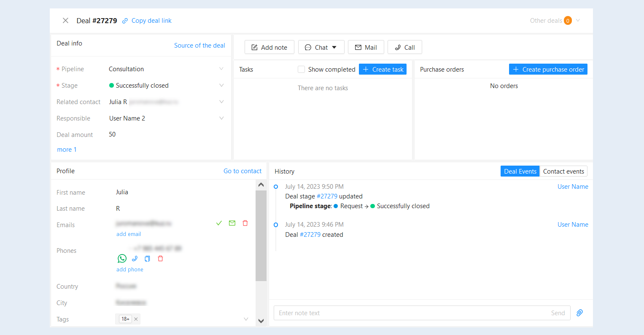Open WhatsApp chat for the phone number
This screenshot has width=644, height=335.
[x=122, y=259]
